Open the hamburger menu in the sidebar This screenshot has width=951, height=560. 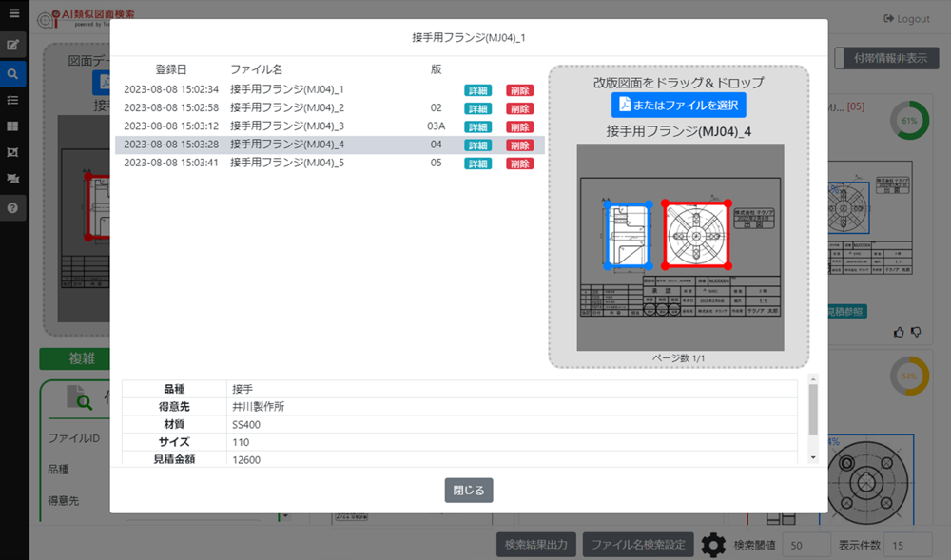[13, 13]
